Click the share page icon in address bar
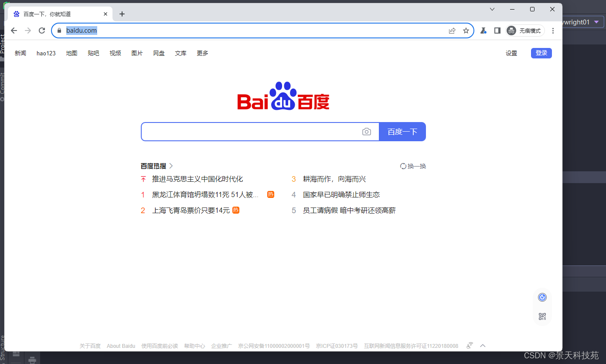Viewport: 606px width, 364px height. pos(452,31)
